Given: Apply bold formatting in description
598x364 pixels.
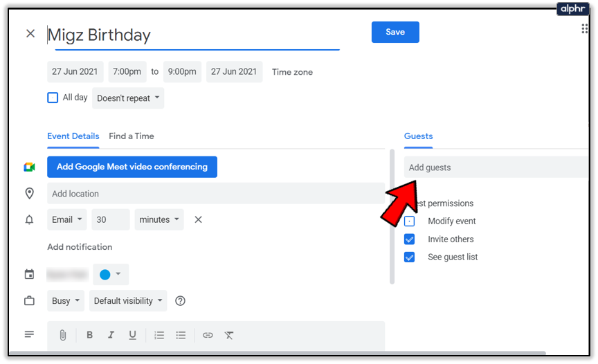Looking at the screenshot, I should (89, 335).
